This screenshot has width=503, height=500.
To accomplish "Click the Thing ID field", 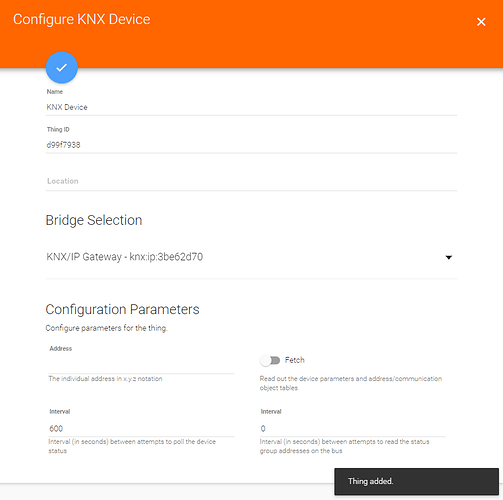I will (x=251, y=145).
